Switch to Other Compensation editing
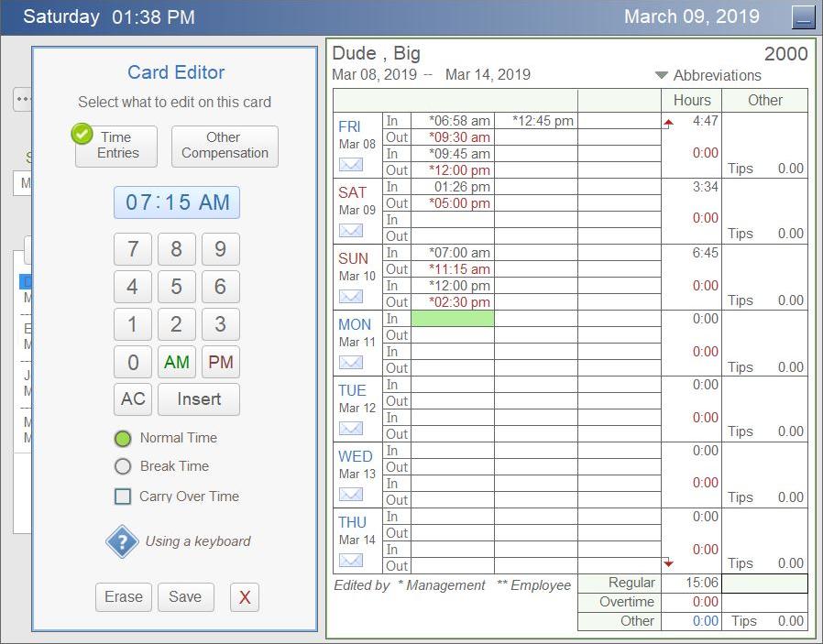 tap(225, 147)
